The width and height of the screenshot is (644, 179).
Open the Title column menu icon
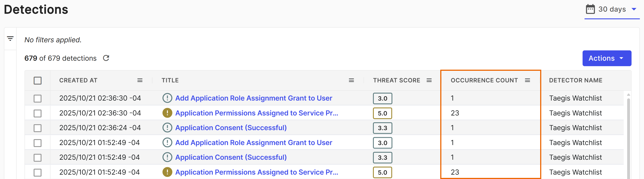click(x=351, y=80)
